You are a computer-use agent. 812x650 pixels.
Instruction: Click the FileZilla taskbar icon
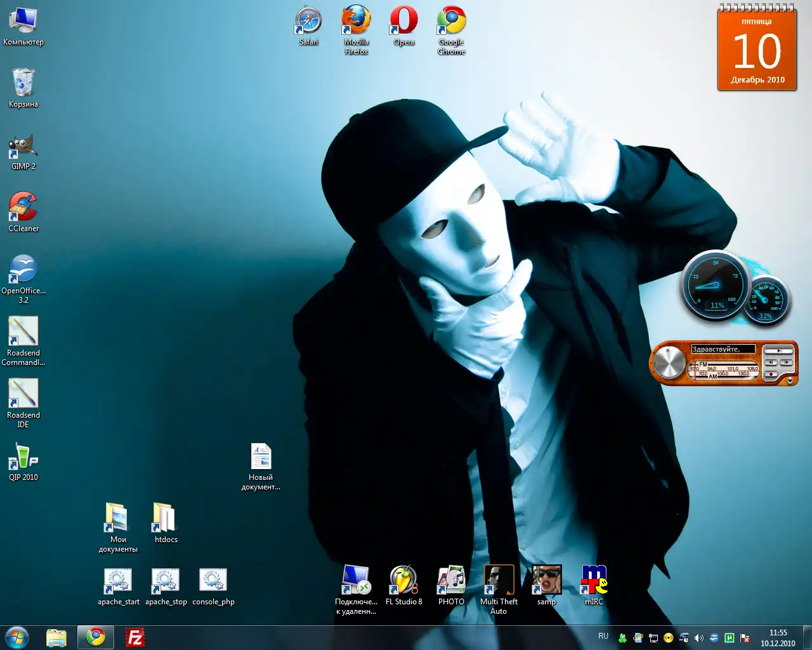[x=135, y=637]
